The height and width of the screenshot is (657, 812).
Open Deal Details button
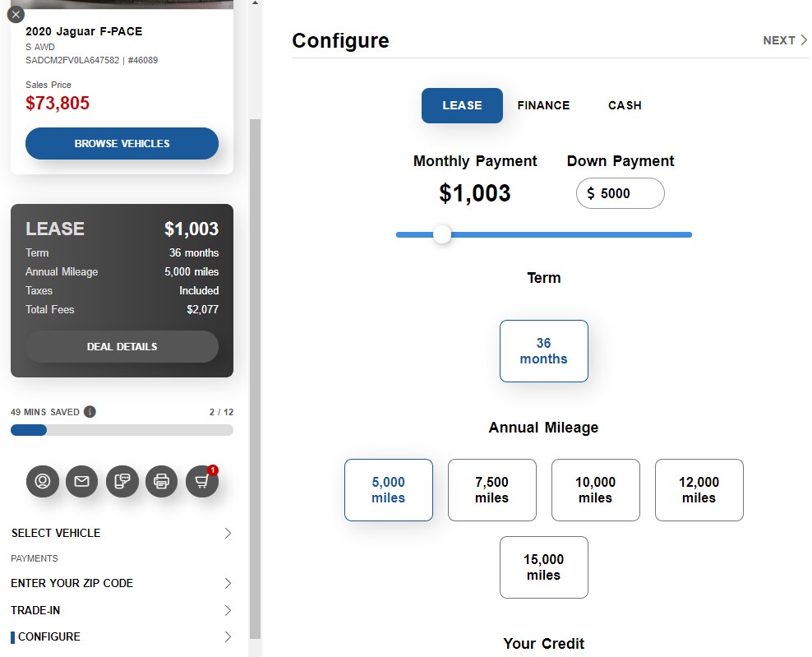click(122, 347)
